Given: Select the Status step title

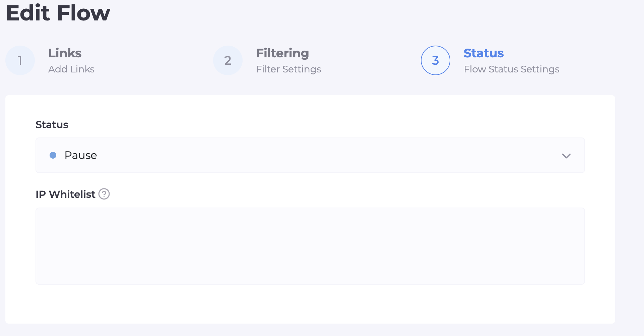Looking at the screenshot, I should 484,53.
